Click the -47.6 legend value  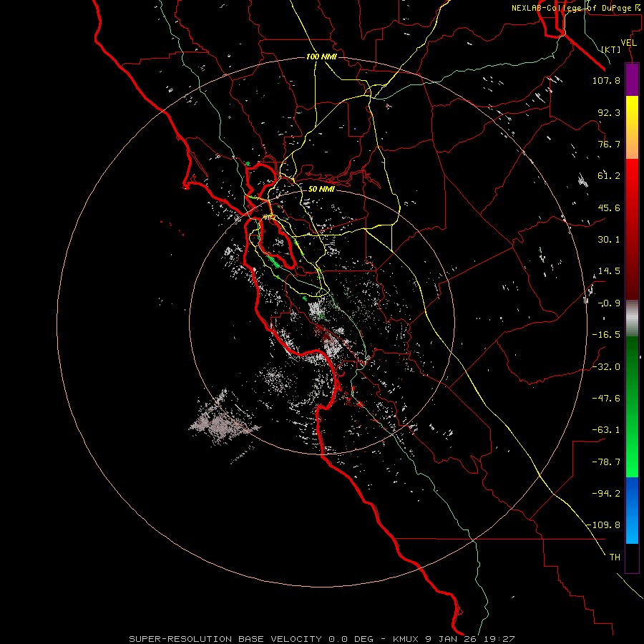[606, 399]
